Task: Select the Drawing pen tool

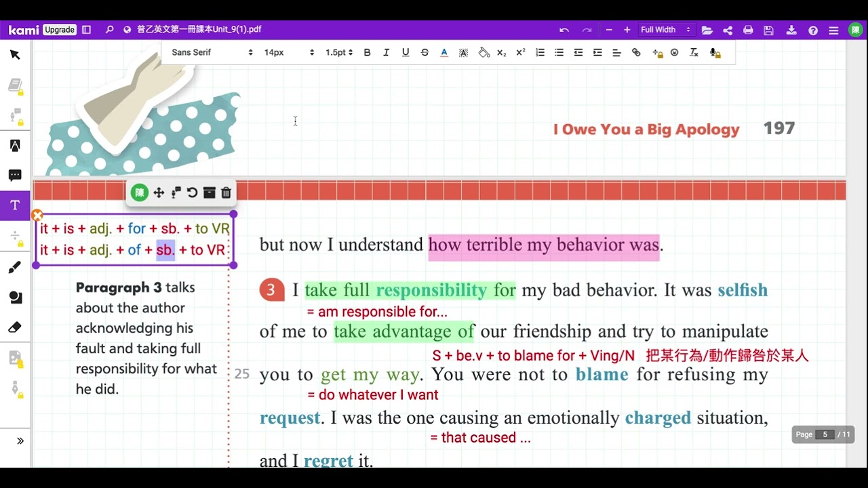Action: pyautogui.click(x=15, y=268)
